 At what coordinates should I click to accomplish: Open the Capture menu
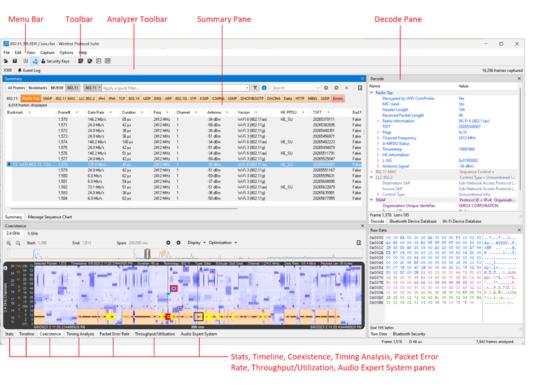[47, 52]
